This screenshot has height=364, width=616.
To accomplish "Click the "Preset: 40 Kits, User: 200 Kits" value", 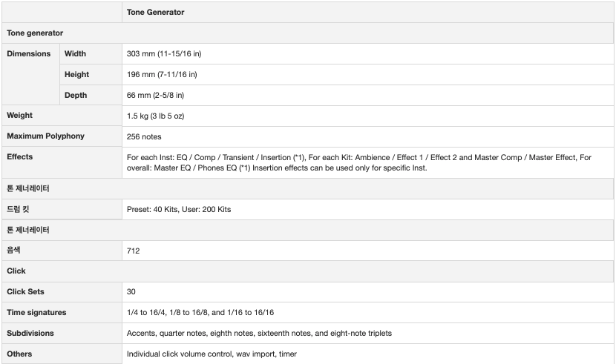I will [x=179, y=210].
